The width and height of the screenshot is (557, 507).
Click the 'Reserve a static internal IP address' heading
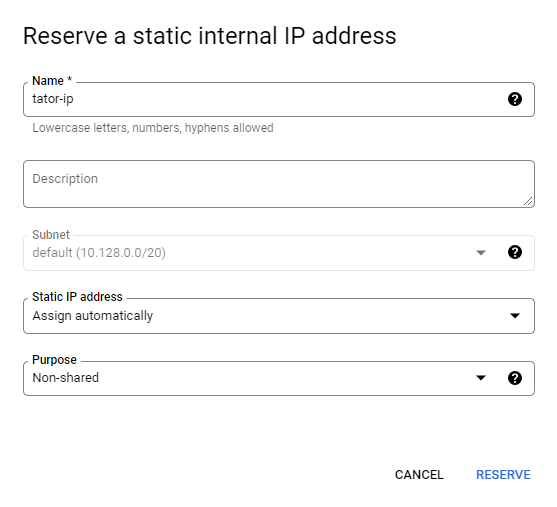tap(210, 36)
